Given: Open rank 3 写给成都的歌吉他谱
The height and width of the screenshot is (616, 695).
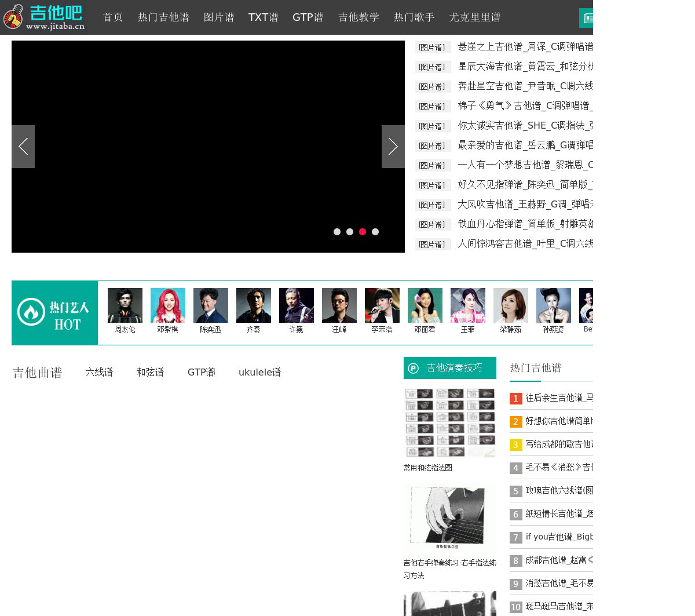Looking at the screenshot, I should (x=559, y=444).
